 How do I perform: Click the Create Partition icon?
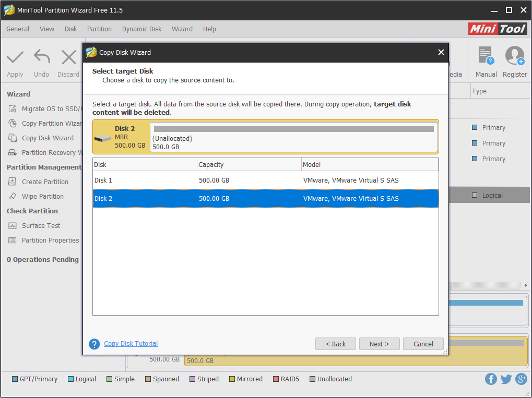pyautogui.click(x=12, y=182)
